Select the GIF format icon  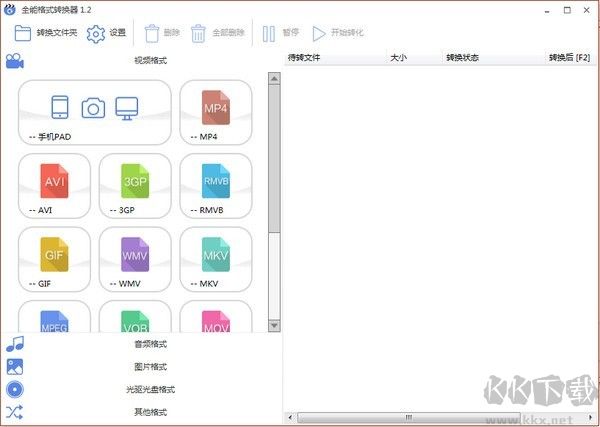(54, 254)
